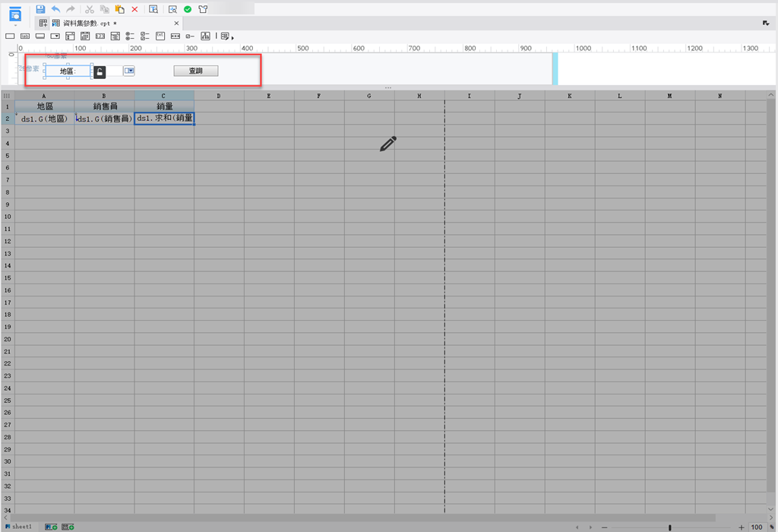
Task: Select column header A
Action: coord(44,95)
